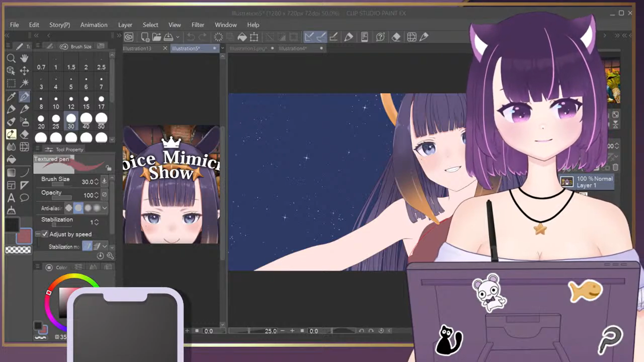Screen dimensions: 644x362
Task: Switch to the Illustration13 tab
Action: 137,48
